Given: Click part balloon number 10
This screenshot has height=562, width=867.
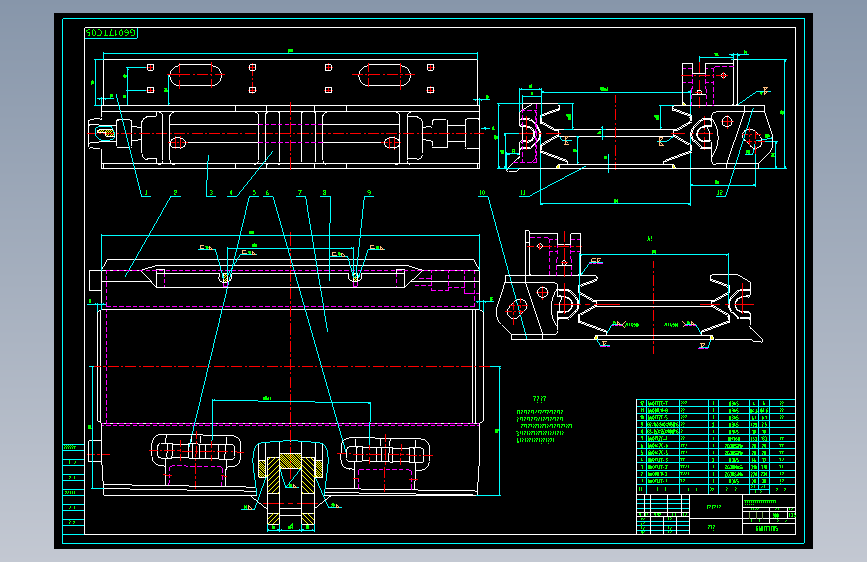Looking at the screenshot, I should [x=482, y=193].
